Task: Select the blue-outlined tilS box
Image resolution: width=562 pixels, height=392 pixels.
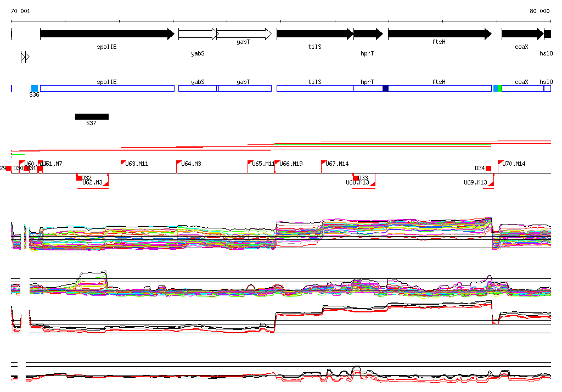Action: (315, 88)
